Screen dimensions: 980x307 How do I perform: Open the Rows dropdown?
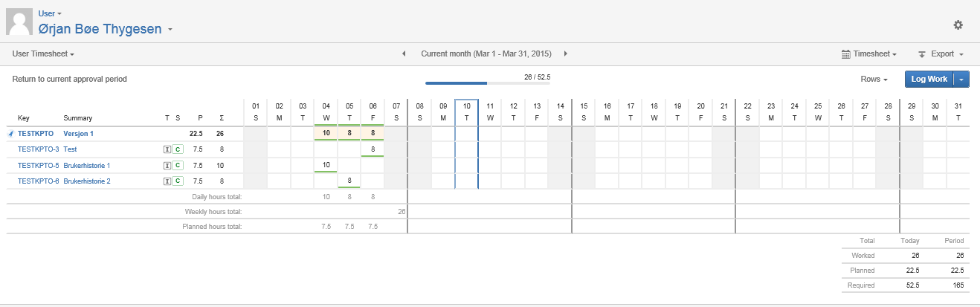pos(874,79)
